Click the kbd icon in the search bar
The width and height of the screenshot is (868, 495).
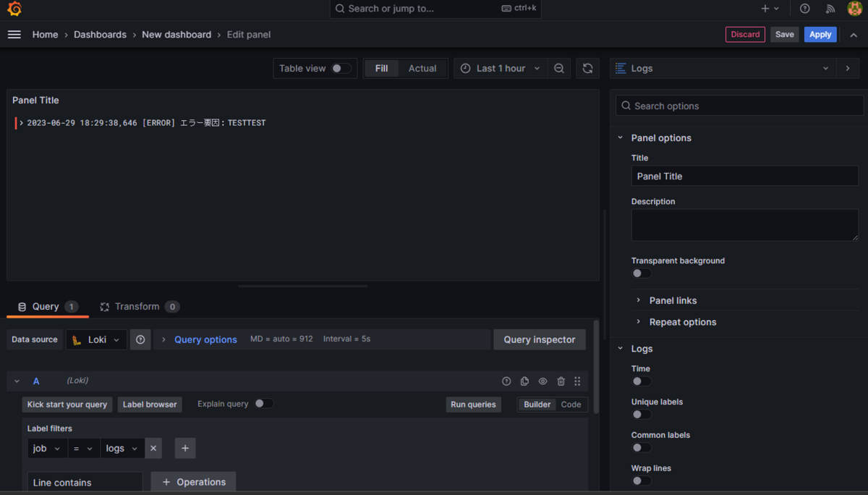[506, 9]
